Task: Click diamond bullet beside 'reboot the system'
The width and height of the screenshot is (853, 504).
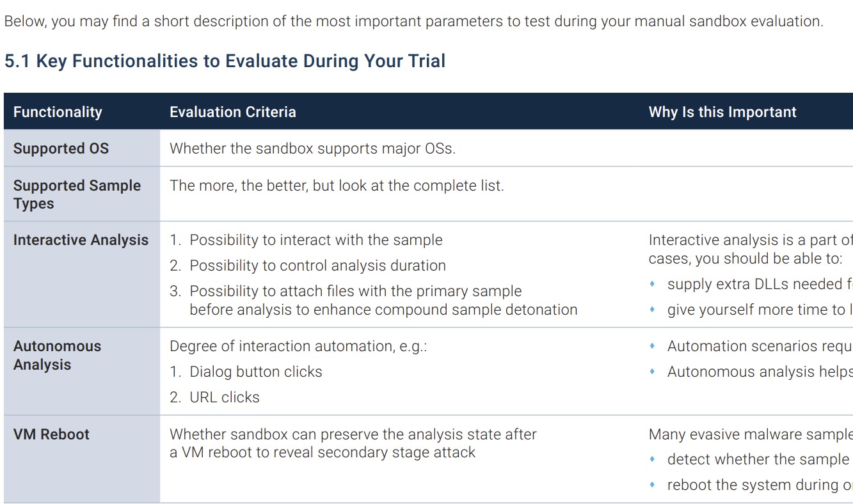Action: coord(653,485)
